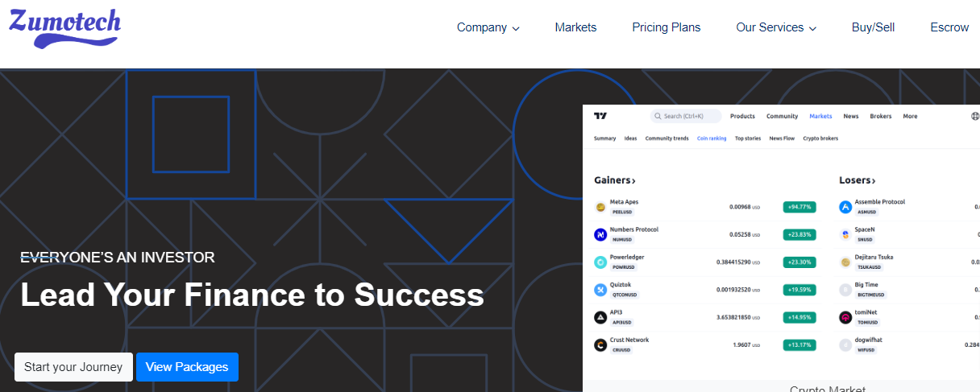This screenshot has height=392, width=980.
Task: Expand the Our Services dropdown
Action: tap(776, 27)
